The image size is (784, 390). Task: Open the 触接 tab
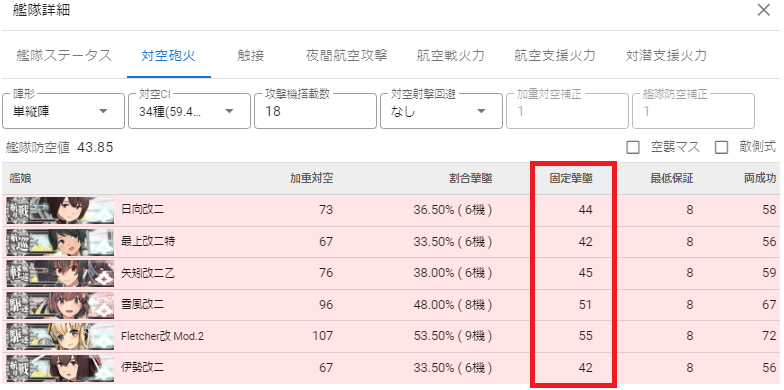click(x=250, y=56)
